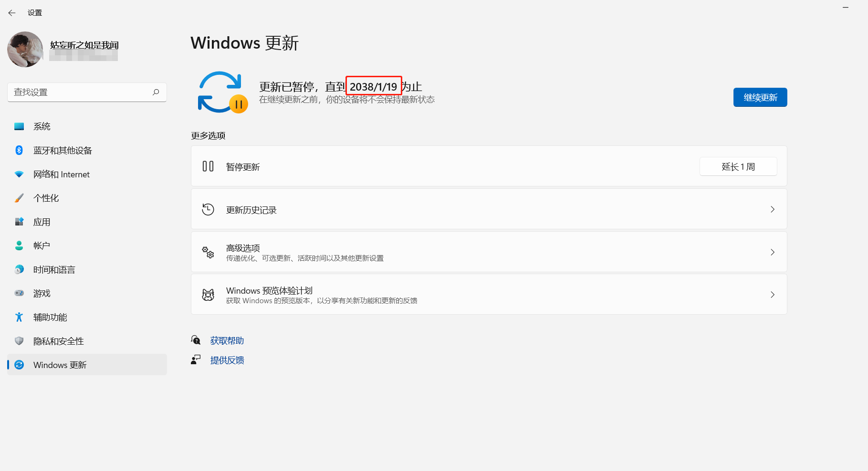Go to 个性化 settings

point(87,198)
